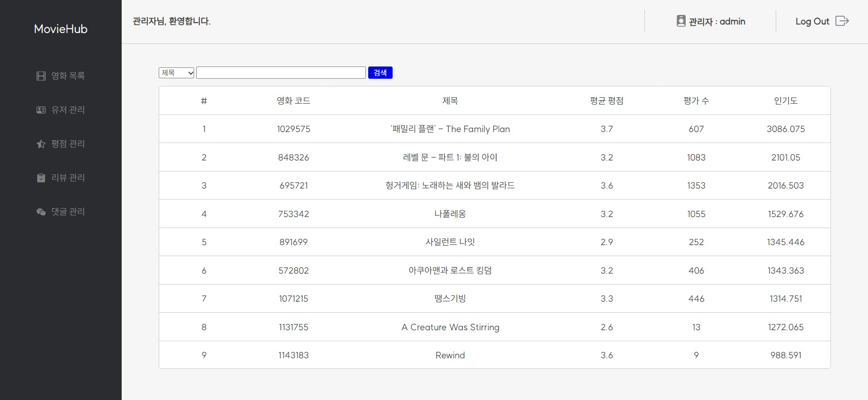Click the ID card icon beside 유저 관리
Image resolution: width=868 pixels, height=400 pixels.
tap(41, 110)
